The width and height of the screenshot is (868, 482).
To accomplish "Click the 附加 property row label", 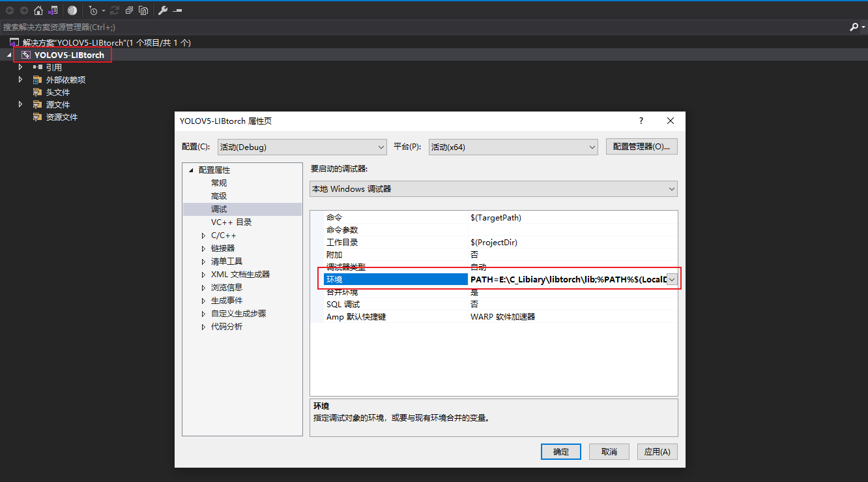I will [334, 254].
